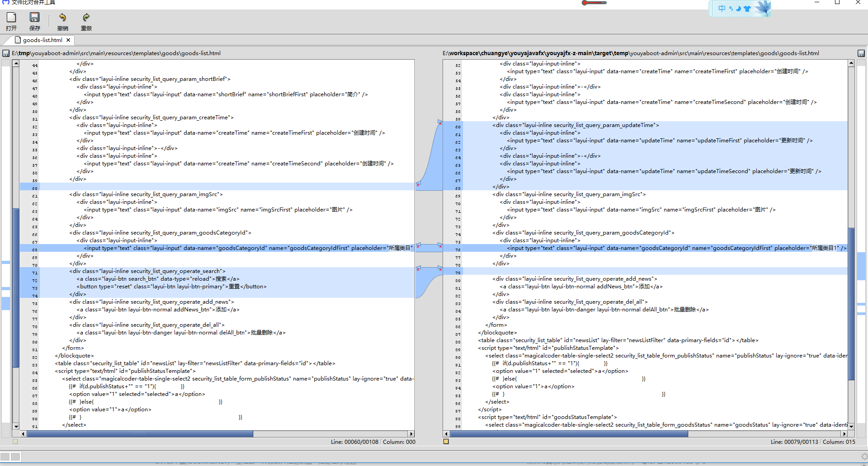868x466 pixels.
Task: Open the IME skin shirt icon
Action: pyautogui.click(x=747, y=8)
